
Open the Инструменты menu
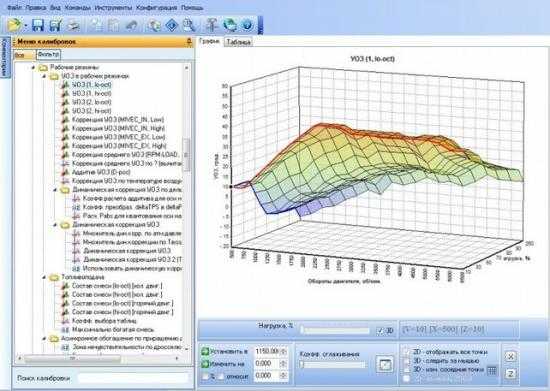pos(113,7)
